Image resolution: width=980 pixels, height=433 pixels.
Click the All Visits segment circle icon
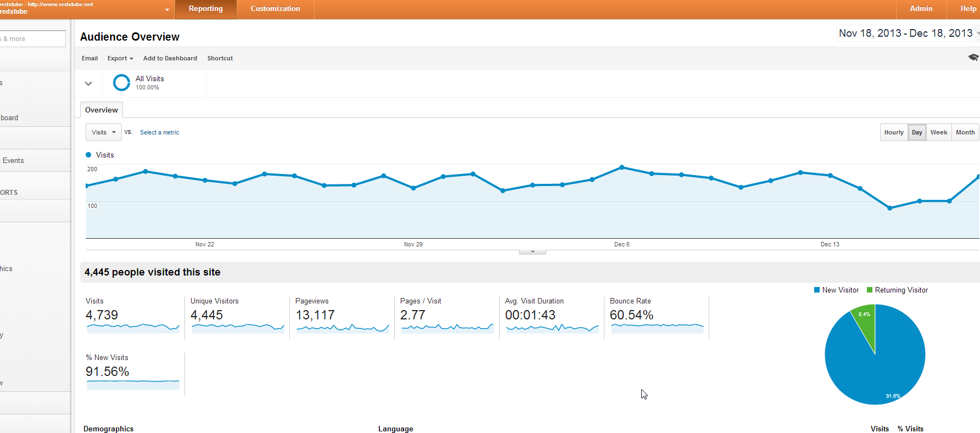pos(121,83)
